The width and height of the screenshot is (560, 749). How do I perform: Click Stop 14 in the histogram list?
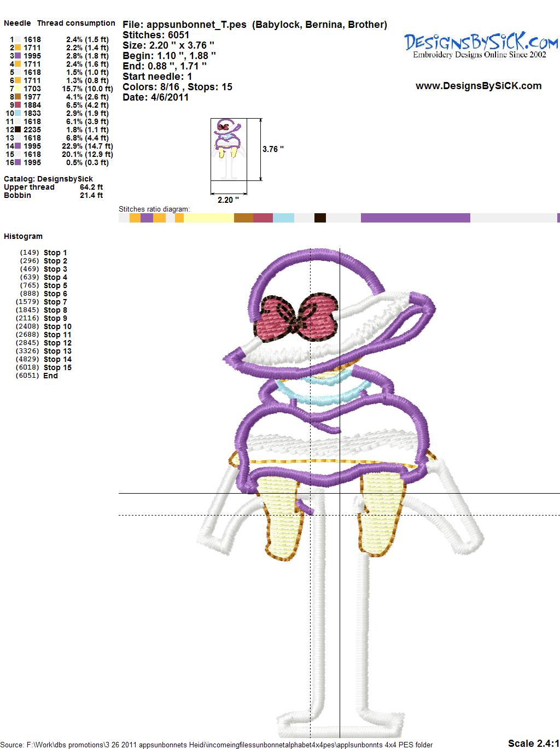(57, 359)
